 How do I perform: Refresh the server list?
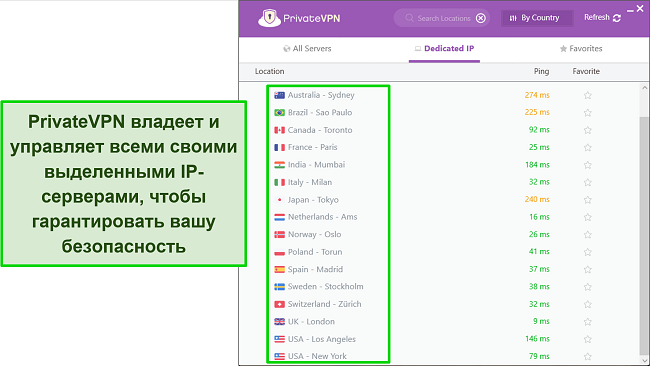602,18
